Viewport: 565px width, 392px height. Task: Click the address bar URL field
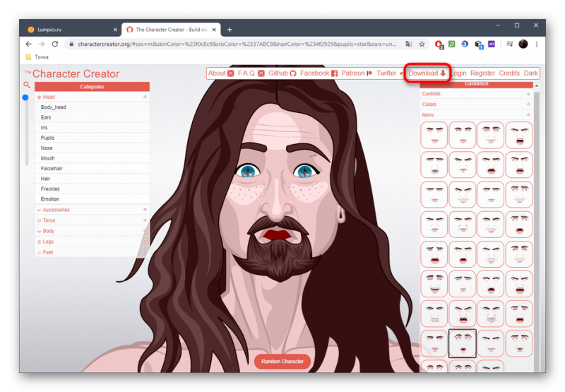(237, 44)
